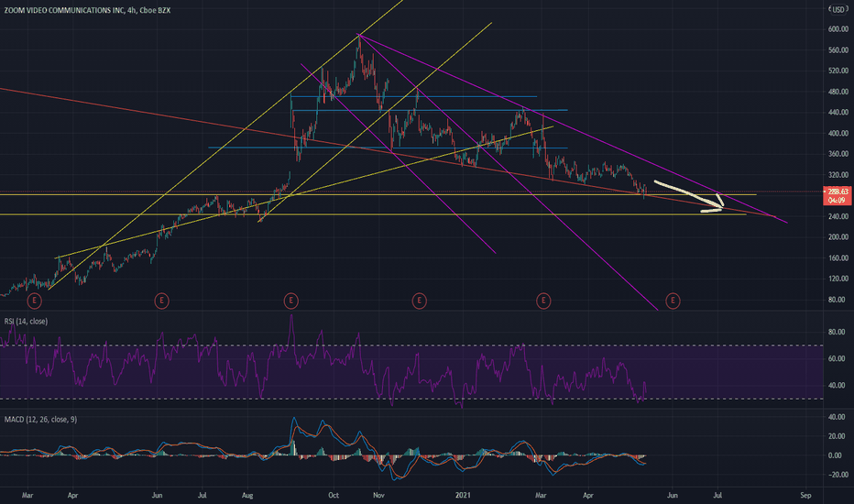
Task: Click the earnings E marker between Aug and Oct
Action: 290,301
